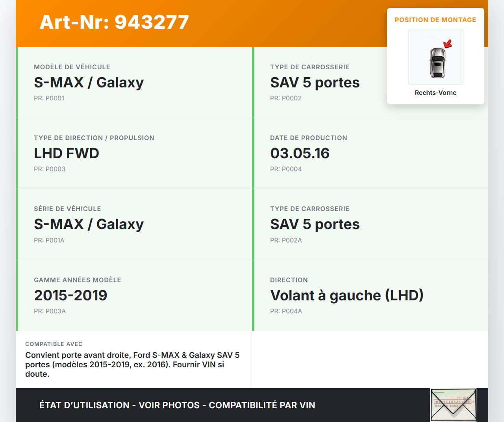Click the Volant à gauche (LHD) value
The height and width of the screenshot is (422, 504).
(346, 295)
